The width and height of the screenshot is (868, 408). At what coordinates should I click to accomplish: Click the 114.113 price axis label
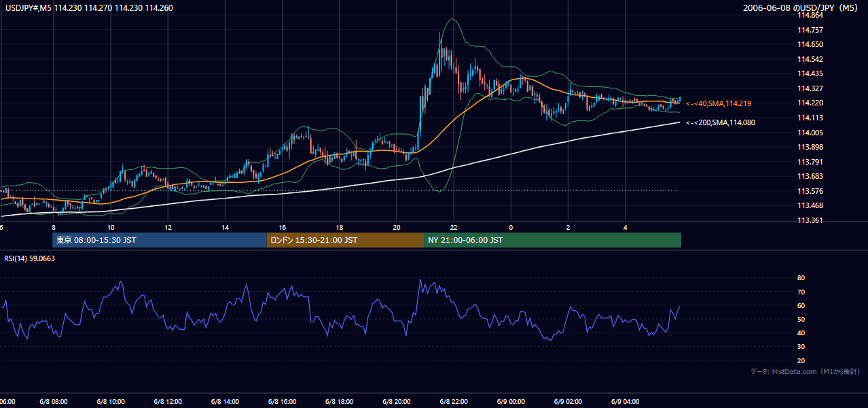coord(810,118)
